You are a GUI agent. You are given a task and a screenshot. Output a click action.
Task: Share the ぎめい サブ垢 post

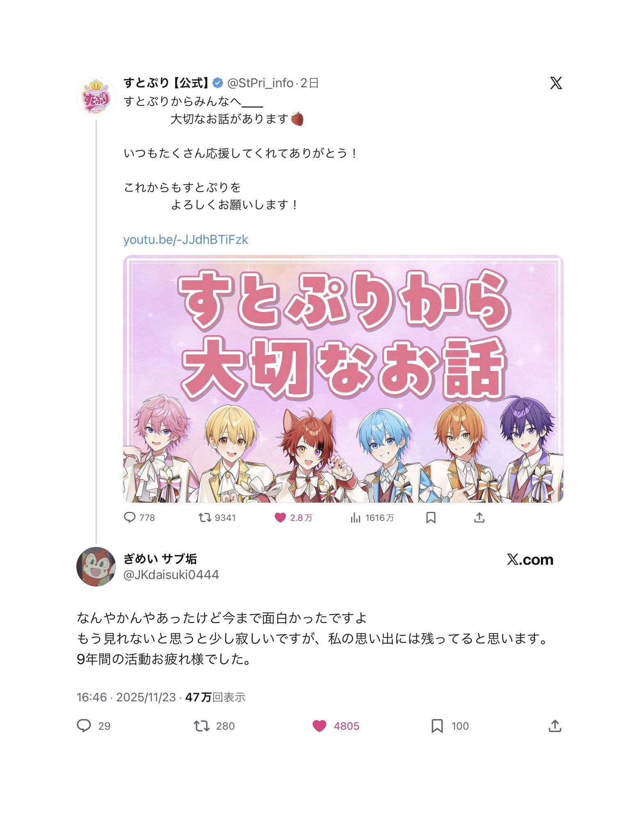tap(555, 726)
